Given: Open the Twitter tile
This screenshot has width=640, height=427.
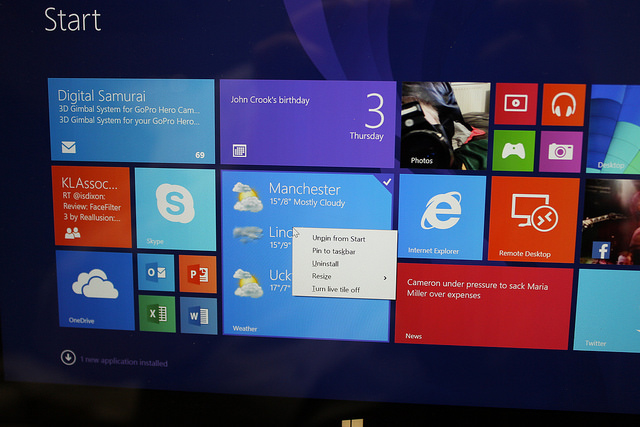Looking at the screenshot, I should (607, 310).
